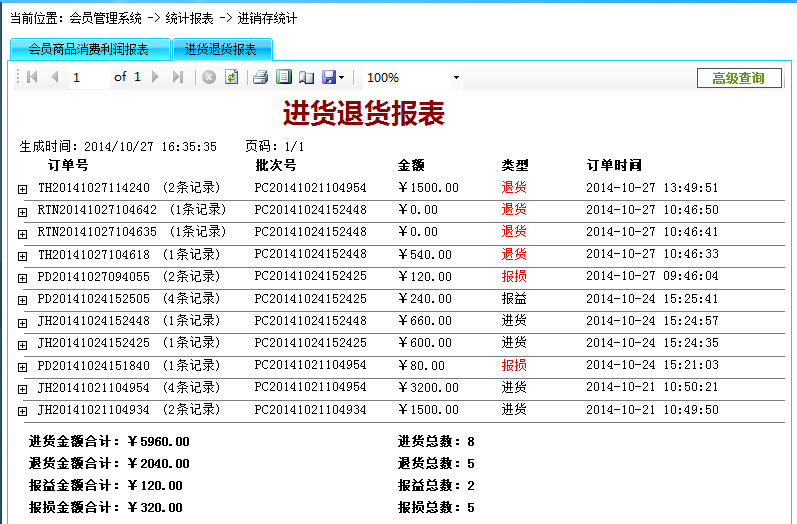The width and height of the screenshot is (797, 524).
Task: Expand order JH20141021104954 details
Action: point(22,388)
